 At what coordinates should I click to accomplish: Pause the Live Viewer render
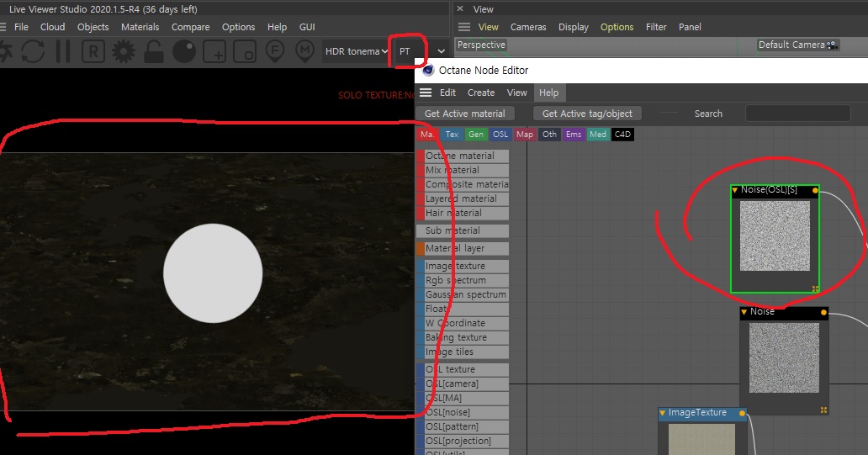tap(63, 51)
